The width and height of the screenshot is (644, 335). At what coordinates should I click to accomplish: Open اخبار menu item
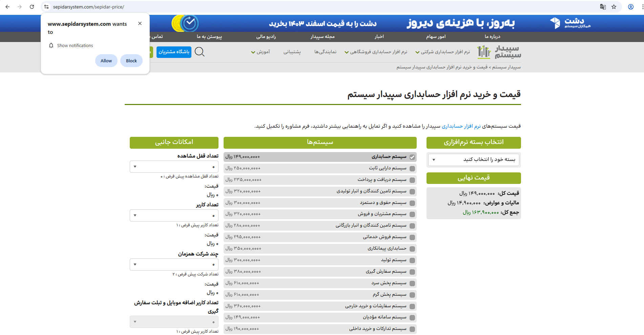(x=379, y=37)
